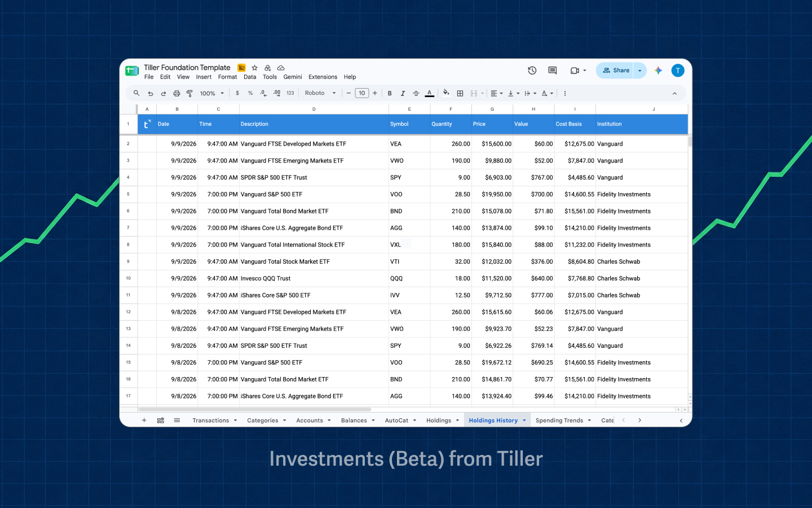The height and width of the screenshot is (508, 812).
Task: Open the Data menu
Action: click(x=250, y=77)
